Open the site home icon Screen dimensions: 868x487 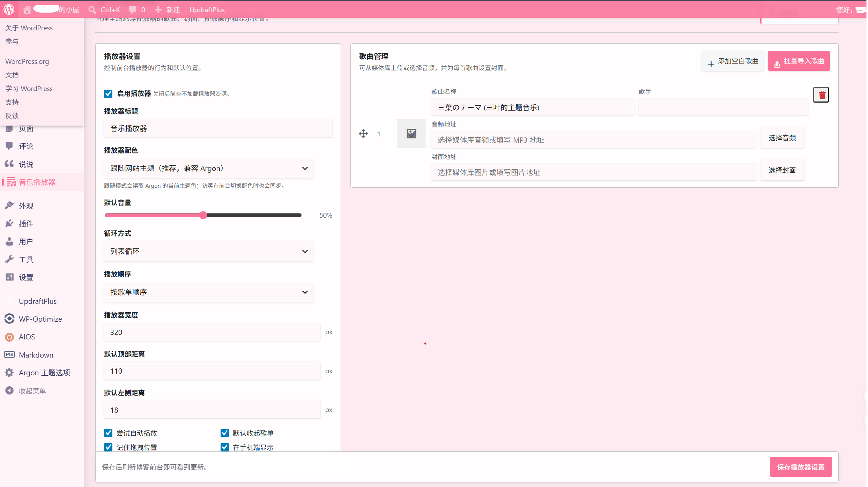tap(27, 9)
